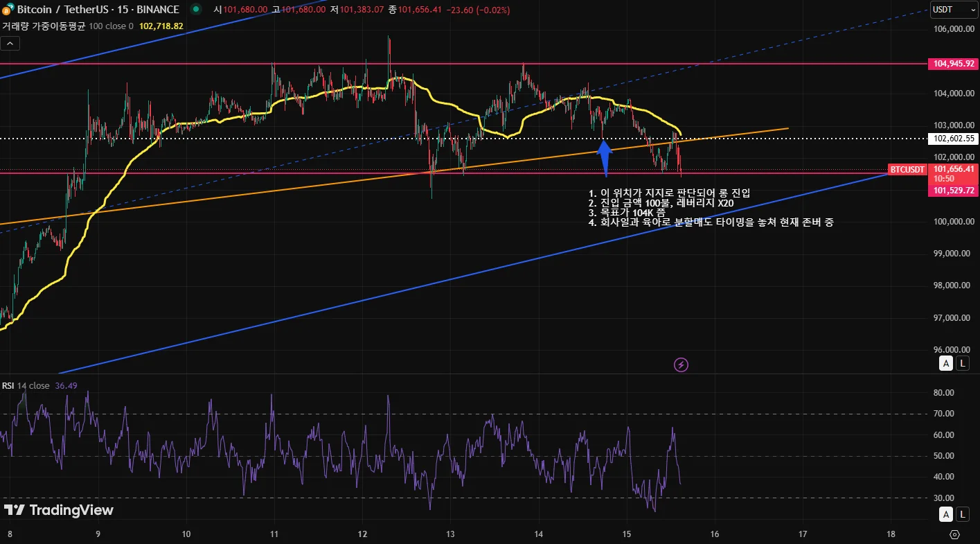Image resolution: width=980 pixels, height=544 pixels.
Task: Click date 8 on the time axis
Action: click(9, 534)
